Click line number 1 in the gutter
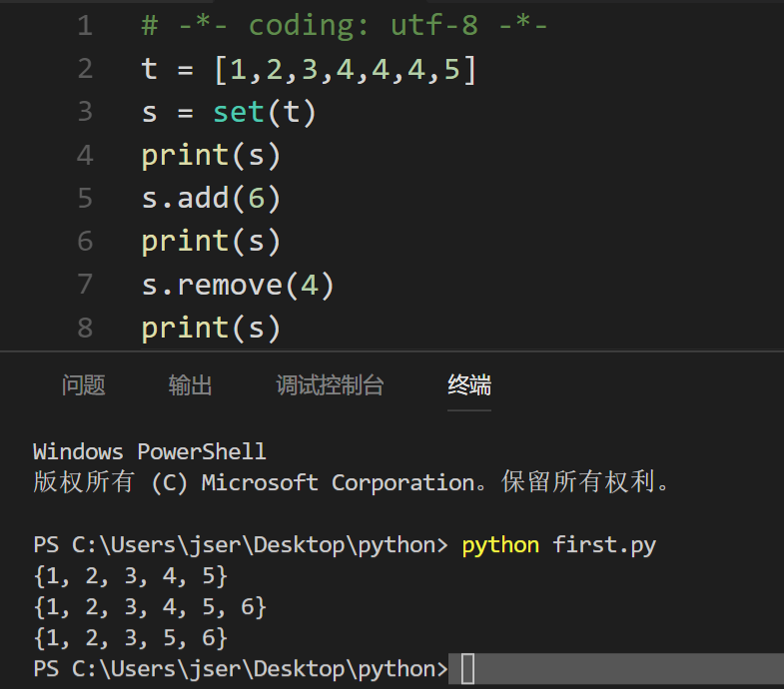The height and width of the screenshot is (689, 784). pyautogui.click(x=86, y=26)
